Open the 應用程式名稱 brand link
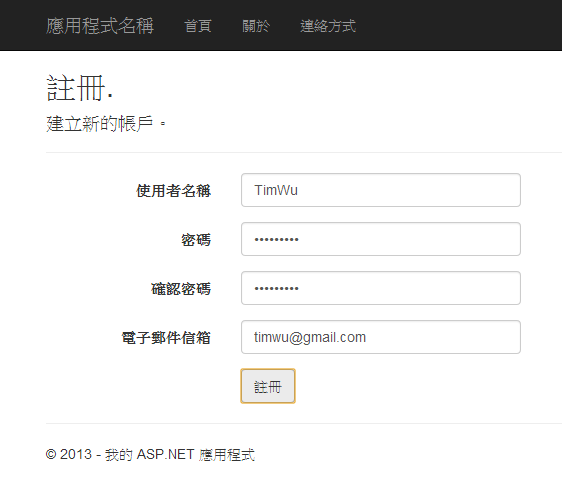562x499 pixels. click(x=100, y=26)
